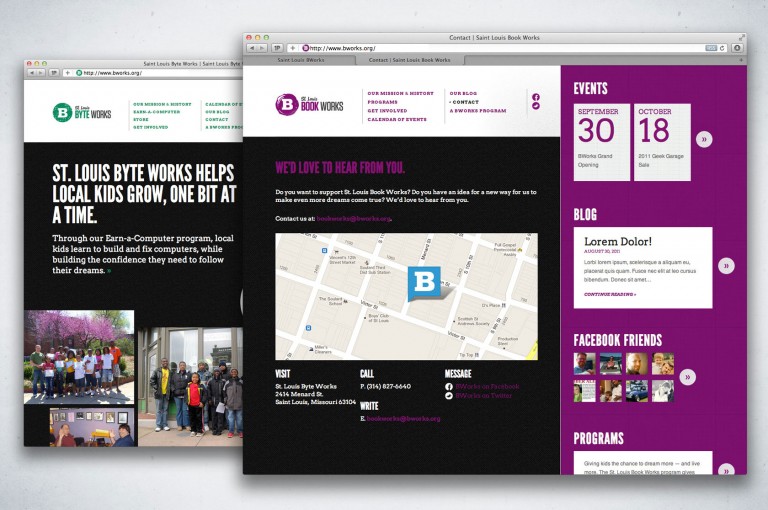Open Calendar of Events in the Book Works navigation
Image resolution: width=768 pixels, height=510 pixels.
[397, 120]
